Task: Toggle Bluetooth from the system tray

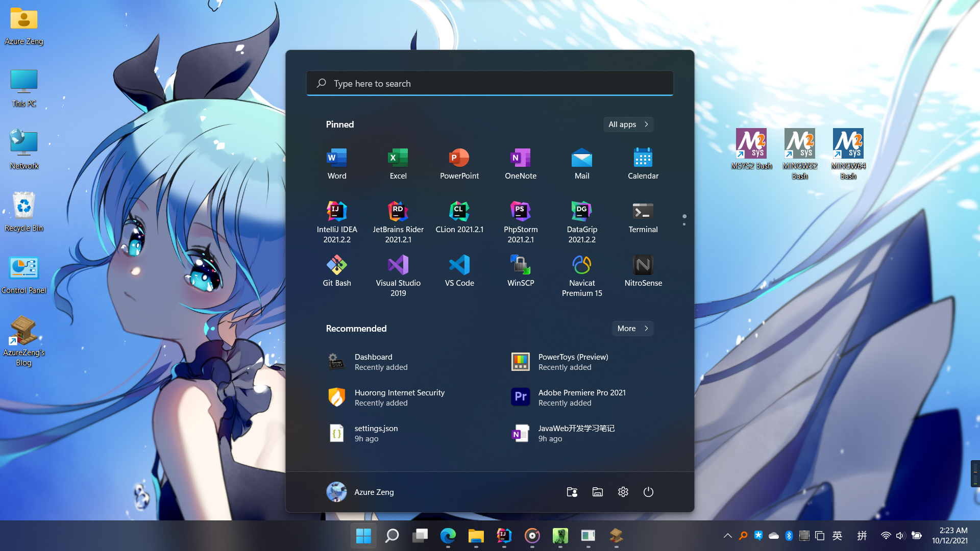Action: pos(789,536)
